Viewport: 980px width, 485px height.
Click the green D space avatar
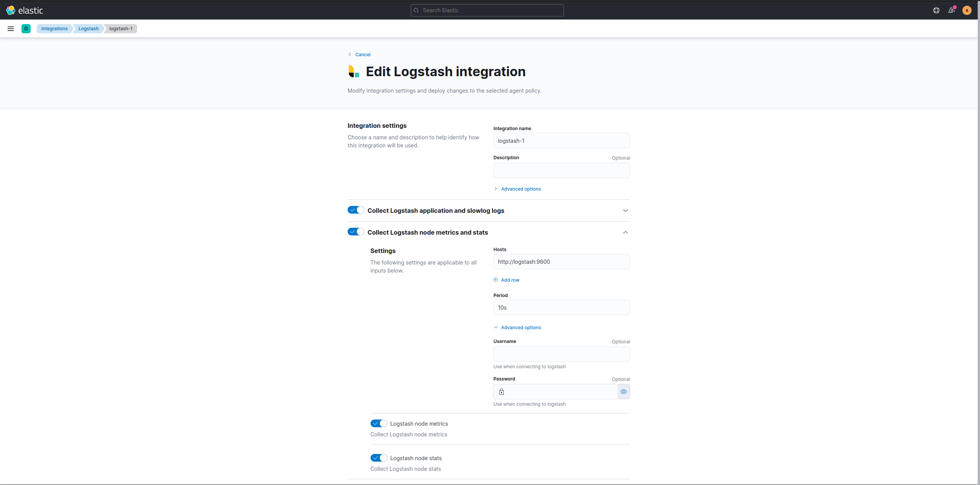coord(26,29)
